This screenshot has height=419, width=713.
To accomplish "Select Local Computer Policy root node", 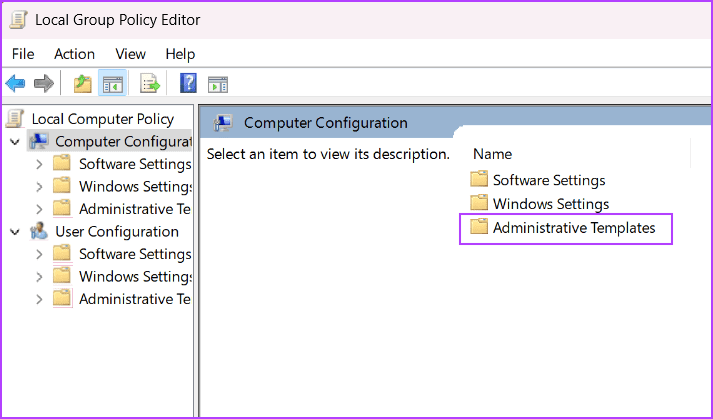I will click(x=103, y=119).
